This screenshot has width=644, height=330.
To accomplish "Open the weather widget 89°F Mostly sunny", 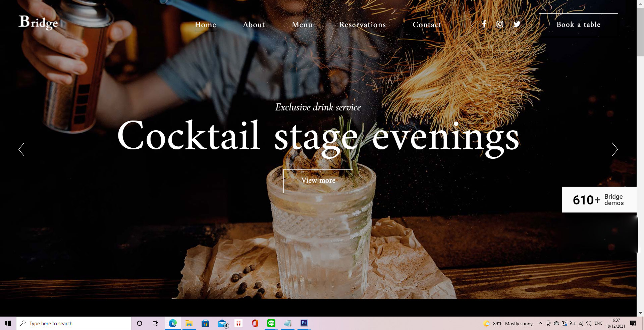I will tap(508, 324).
